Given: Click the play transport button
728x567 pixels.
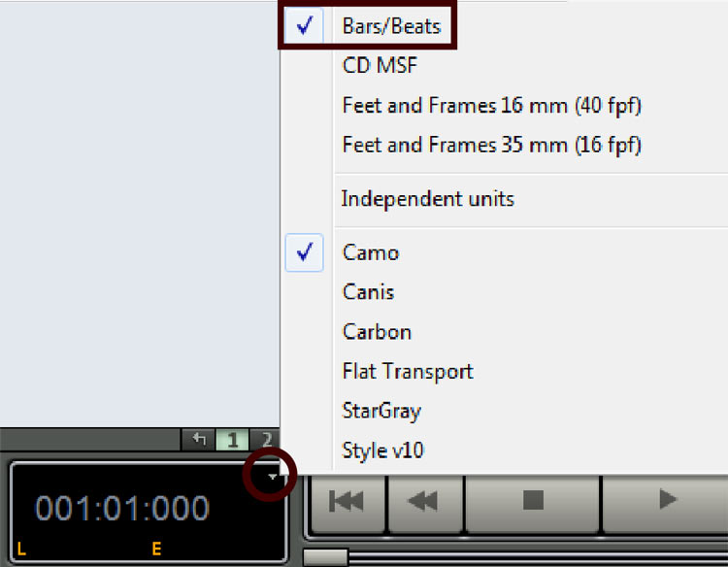Looking at the screenshot, I should click(x=666, y=503).
